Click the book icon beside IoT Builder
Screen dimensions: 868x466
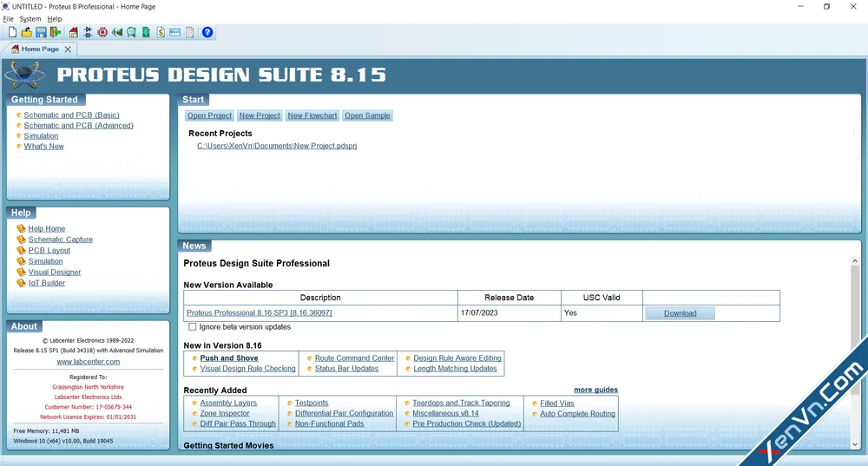tap(21, 283)
